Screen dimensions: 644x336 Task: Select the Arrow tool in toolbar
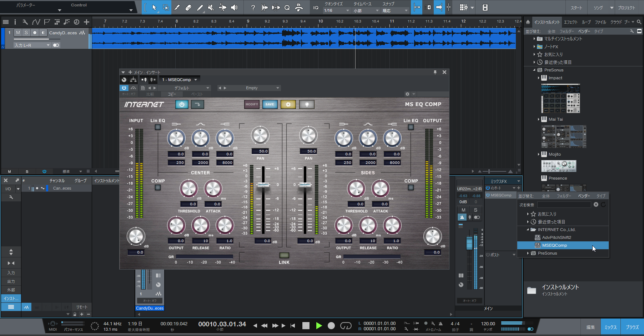click(154, 7)
